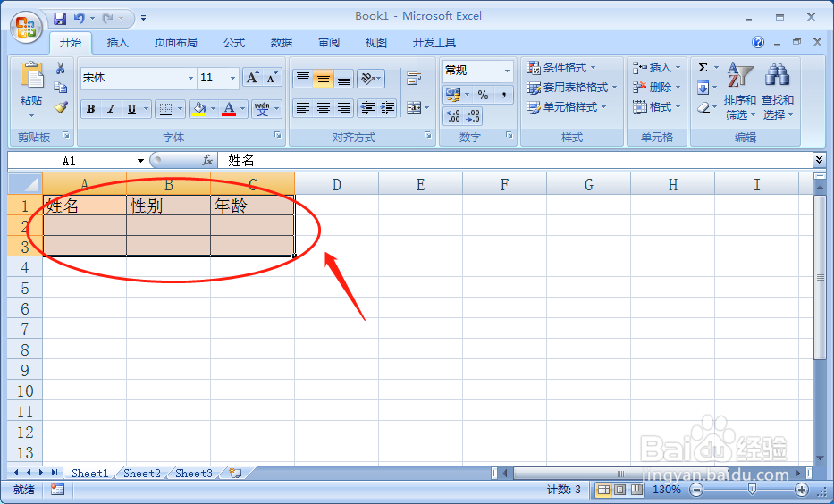
Task: Switch to Normal view in status bar
Action: point(602,490)
